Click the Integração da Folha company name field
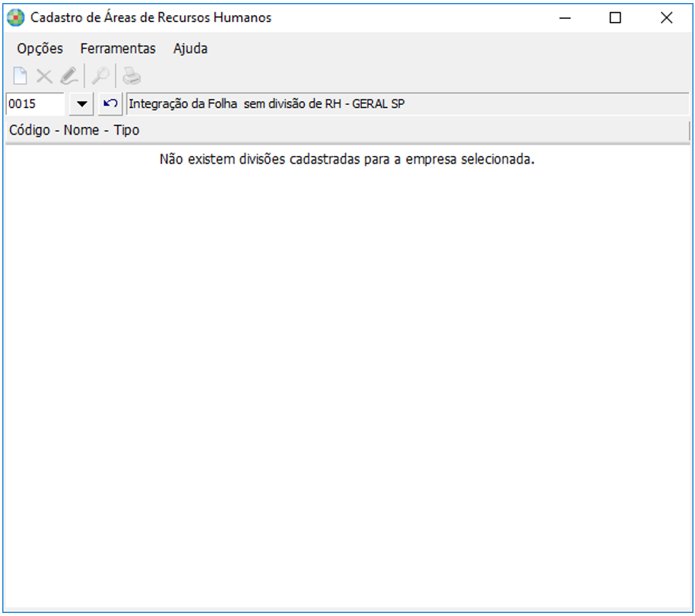695x616 pixels. pyautogui.click(x=408, y=104)
